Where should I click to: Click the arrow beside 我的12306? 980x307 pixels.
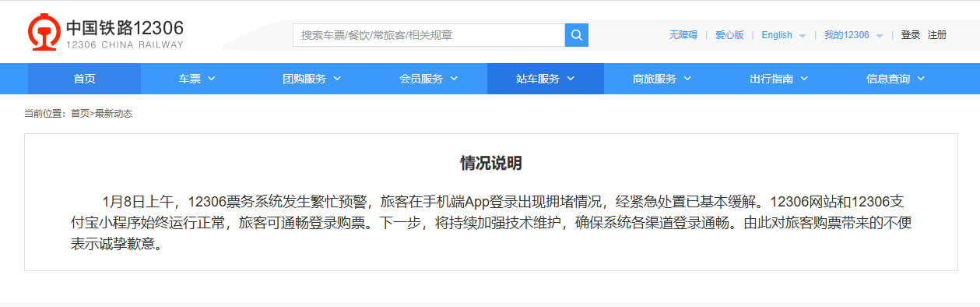pos(880,36)
